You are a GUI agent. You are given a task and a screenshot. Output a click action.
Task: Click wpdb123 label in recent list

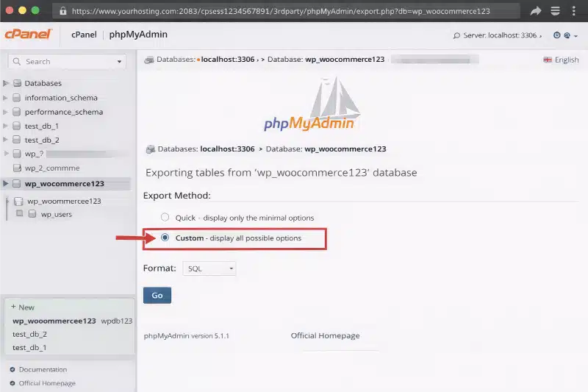117,321
